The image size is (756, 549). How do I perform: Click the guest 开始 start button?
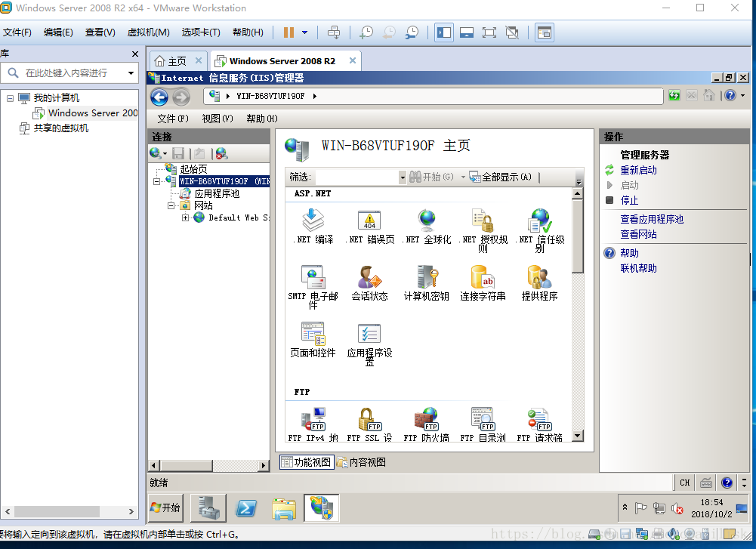165,507
